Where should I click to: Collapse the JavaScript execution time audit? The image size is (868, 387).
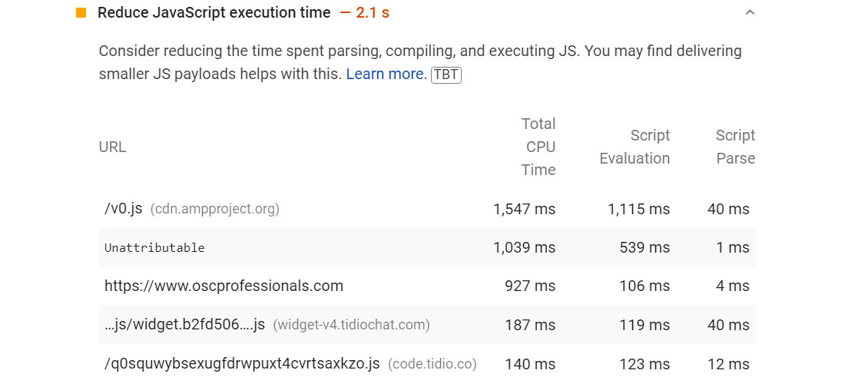tap(750, 13)
